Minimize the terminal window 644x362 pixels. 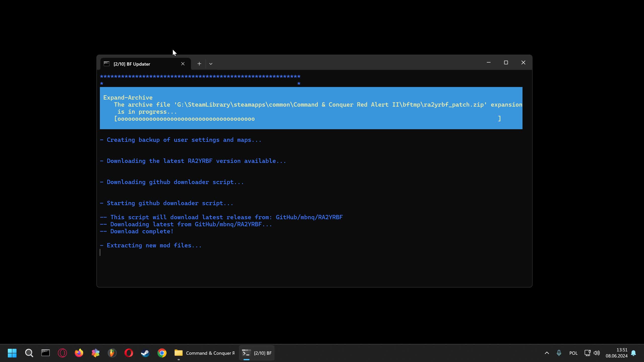[x=489, y=62]
